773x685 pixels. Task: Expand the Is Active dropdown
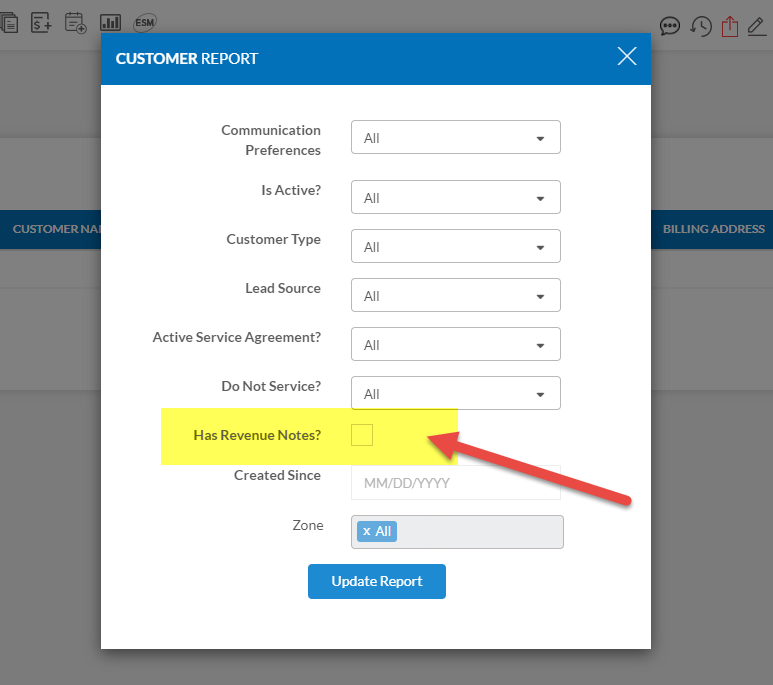[455, 198]
